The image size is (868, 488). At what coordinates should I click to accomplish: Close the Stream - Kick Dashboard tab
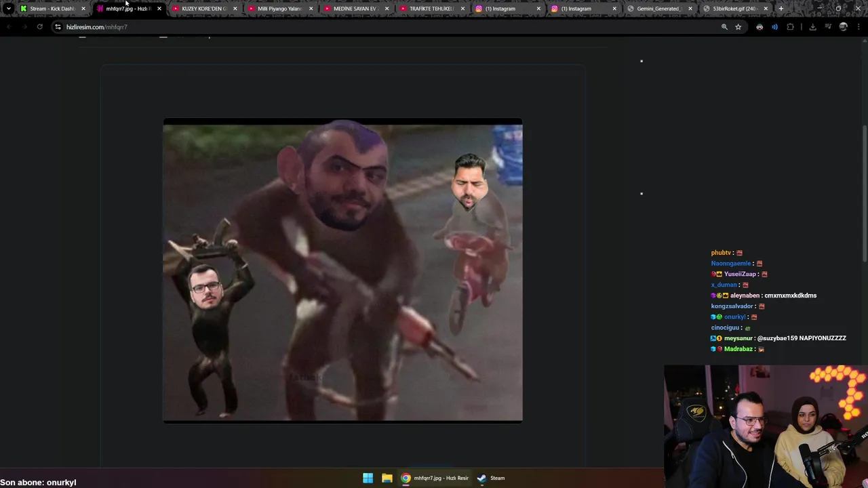(x=83, y=9)
